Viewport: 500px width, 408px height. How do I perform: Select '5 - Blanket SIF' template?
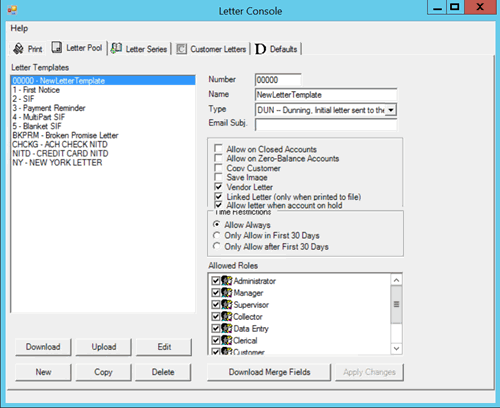103,126
